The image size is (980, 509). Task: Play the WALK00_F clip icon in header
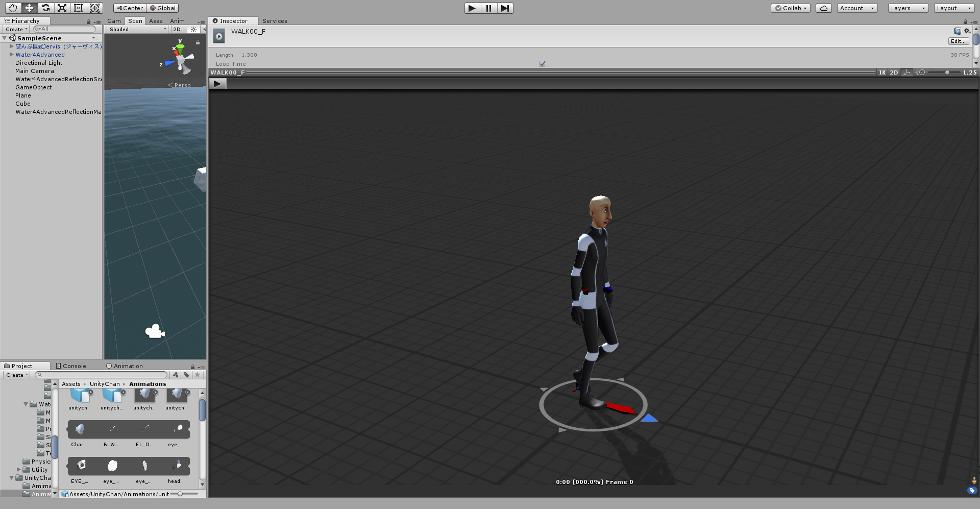pyautogui.click(x=219, y=36)
